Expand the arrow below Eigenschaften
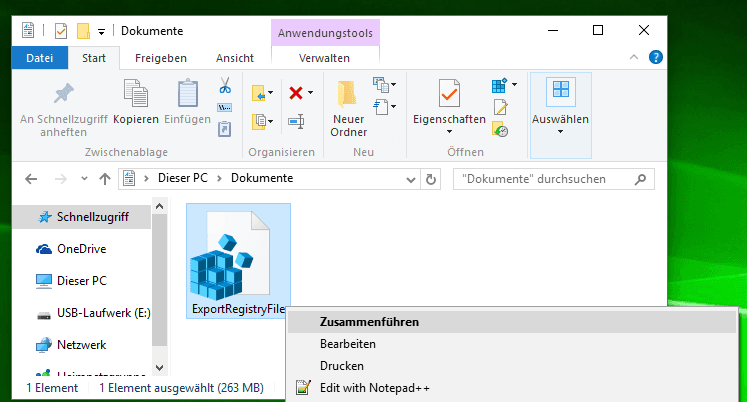 (449, 132)
